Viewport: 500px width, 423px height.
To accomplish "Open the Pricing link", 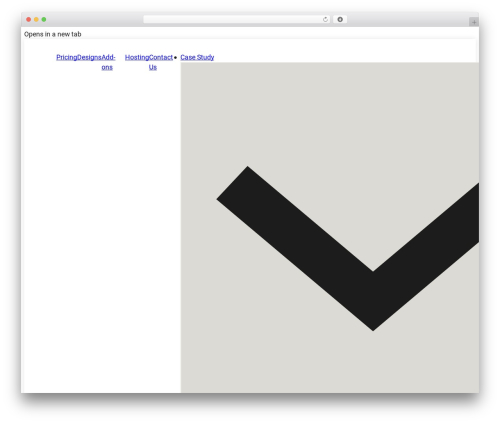I will click(x=67, y=57).
